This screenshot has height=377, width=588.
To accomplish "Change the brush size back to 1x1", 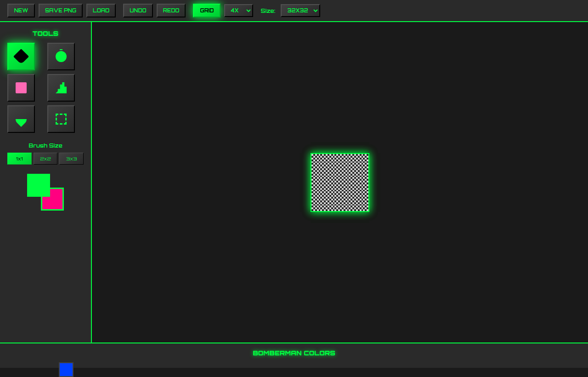I will (19, 158).
